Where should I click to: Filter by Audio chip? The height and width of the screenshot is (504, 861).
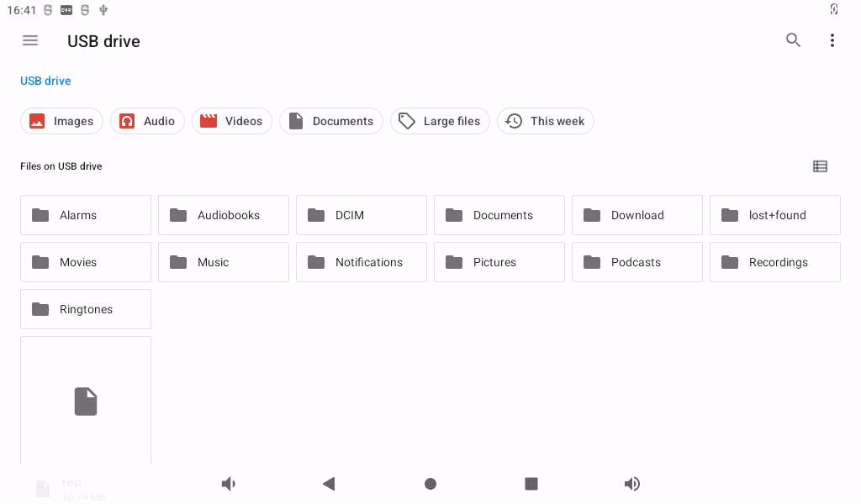pos(147,121)
